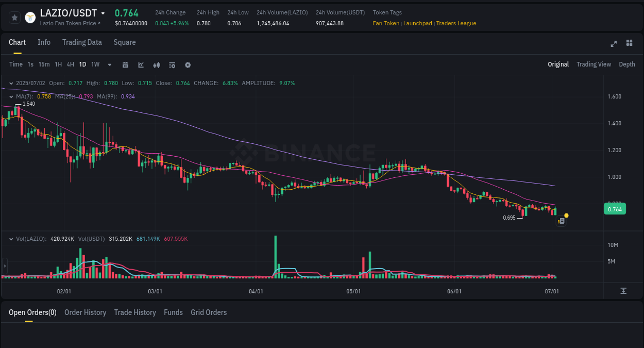Viewport: 644px width, 348px height.
Task: Switch to the Trading Data tab
Action: click(82, 42)
